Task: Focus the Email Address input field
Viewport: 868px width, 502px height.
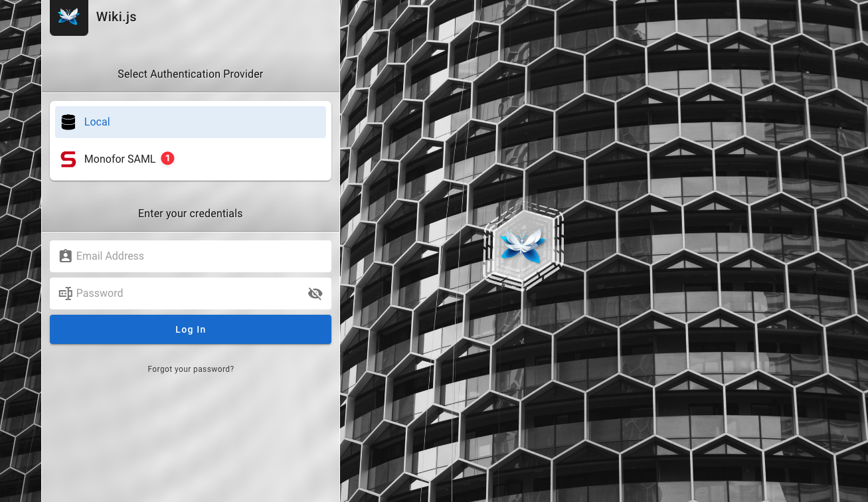Action: pos(199,256)
